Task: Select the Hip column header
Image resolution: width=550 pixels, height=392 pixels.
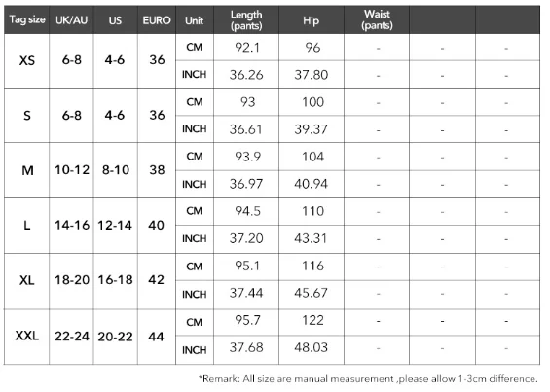Action: click(x=312, y=19)
